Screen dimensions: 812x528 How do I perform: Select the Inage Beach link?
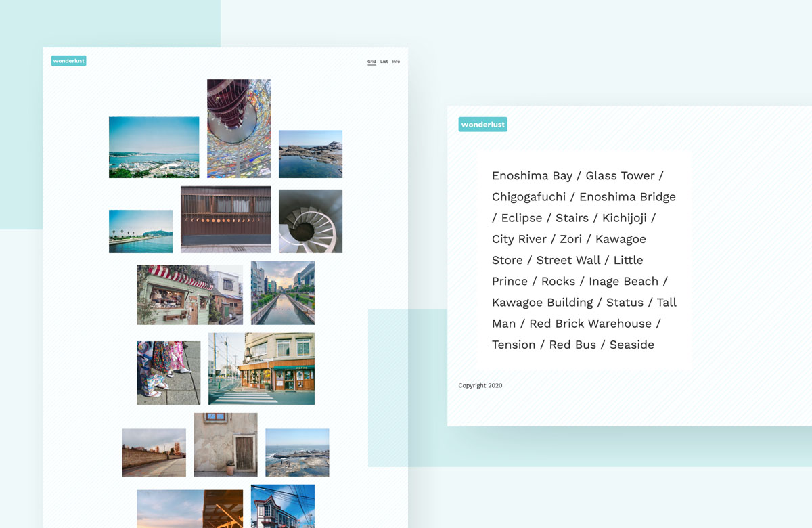coord(623,282)
